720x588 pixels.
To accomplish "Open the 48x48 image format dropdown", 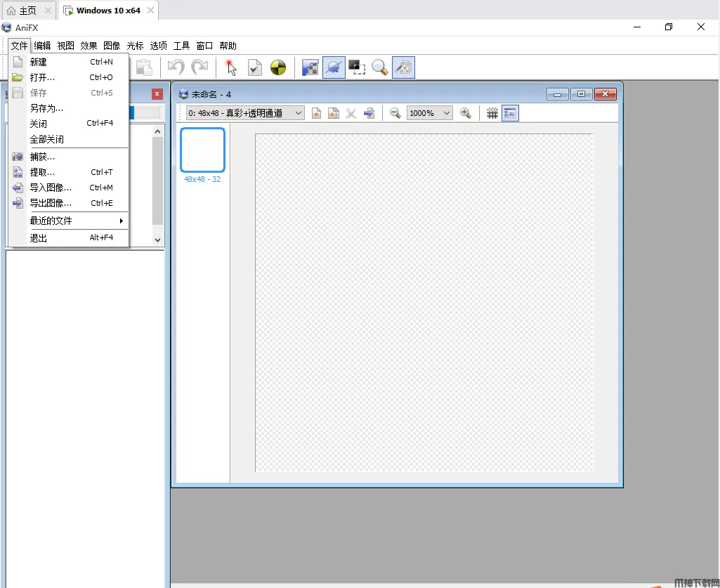I will click(x=245, y=113).
